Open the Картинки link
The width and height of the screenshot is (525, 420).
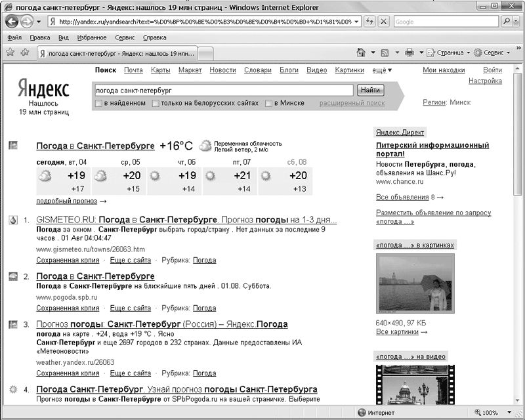[x=349, y=70]
